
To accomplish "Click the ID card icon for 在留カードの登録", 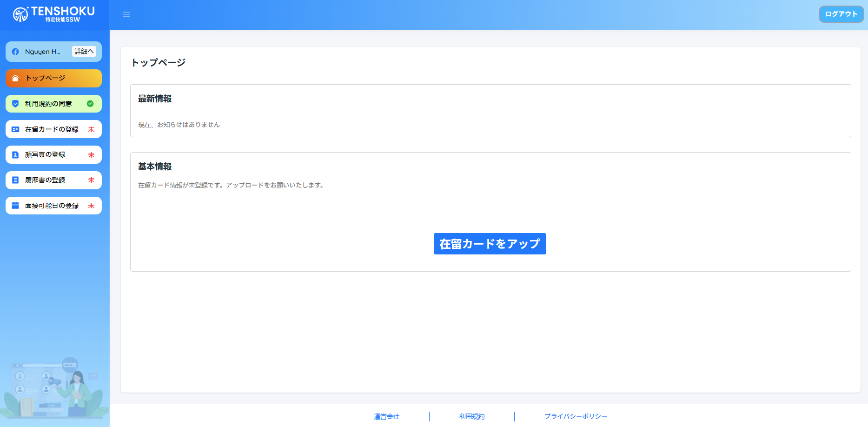I will click(15, 129).
